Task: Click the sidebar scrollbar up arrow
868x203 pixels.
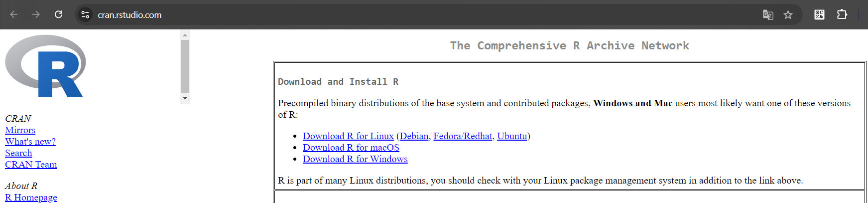Action: coord(185,35)
